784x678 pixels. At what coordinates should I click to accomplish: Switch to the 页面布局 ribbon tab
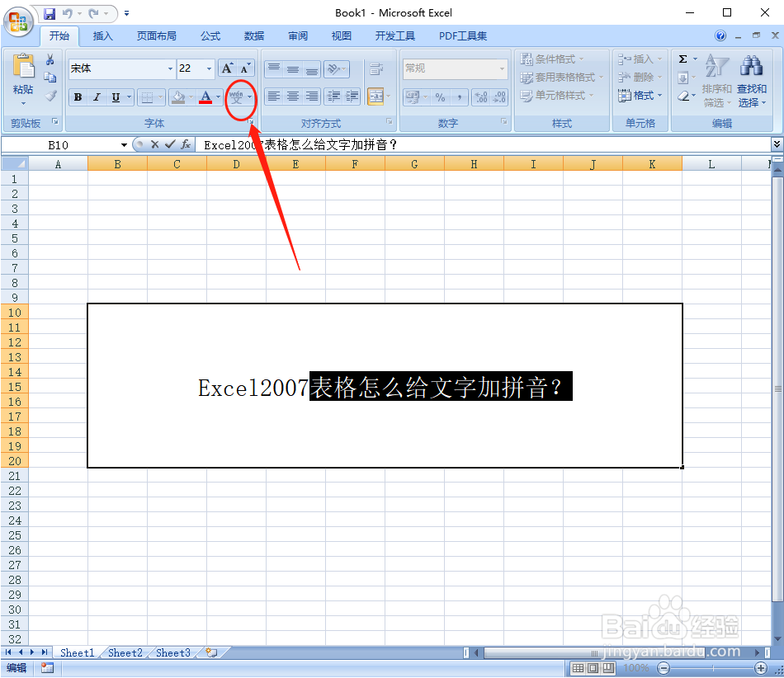click(x=157, y=36)
